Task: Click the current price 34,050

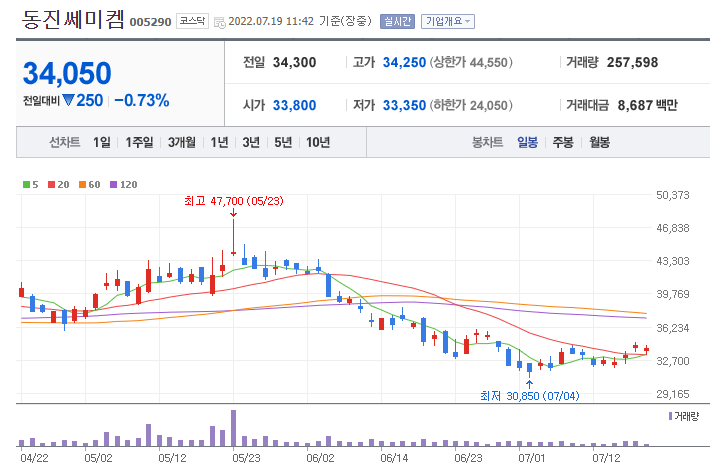Action: click(x=67, y=73)
